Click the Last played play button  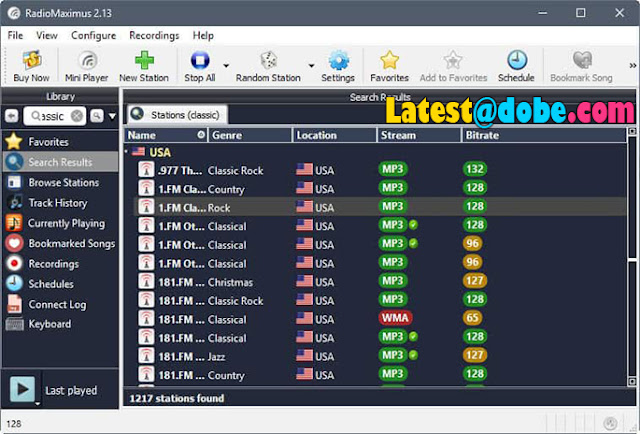(x=22, y=389)
